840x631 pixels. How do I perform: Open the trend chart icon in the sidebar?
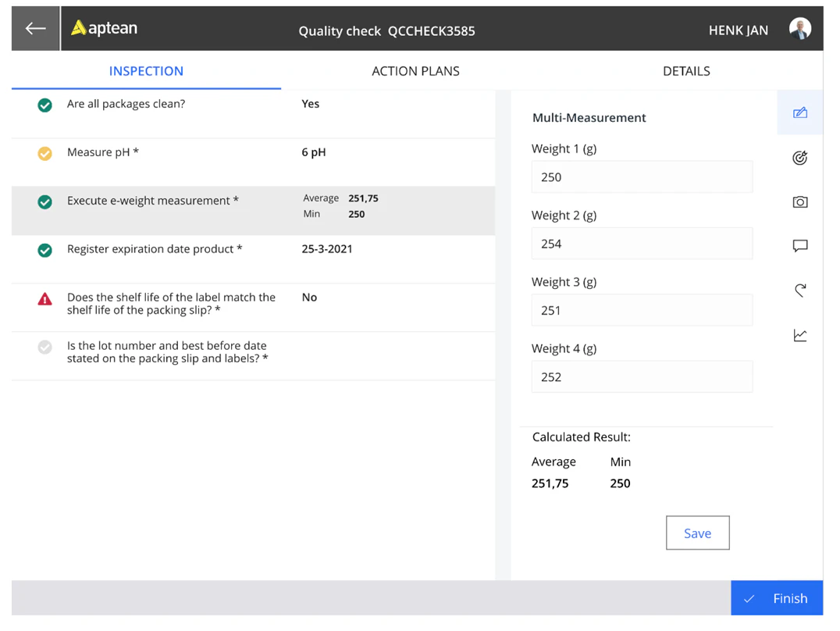click(799, 334)
